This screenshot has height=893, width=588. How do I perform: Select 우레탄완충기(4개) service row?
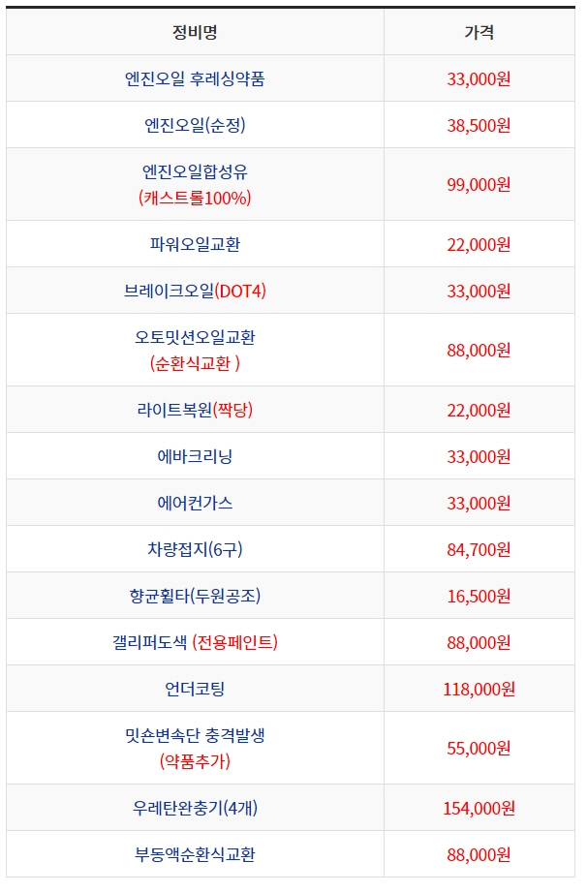click(x=195, y=808)
